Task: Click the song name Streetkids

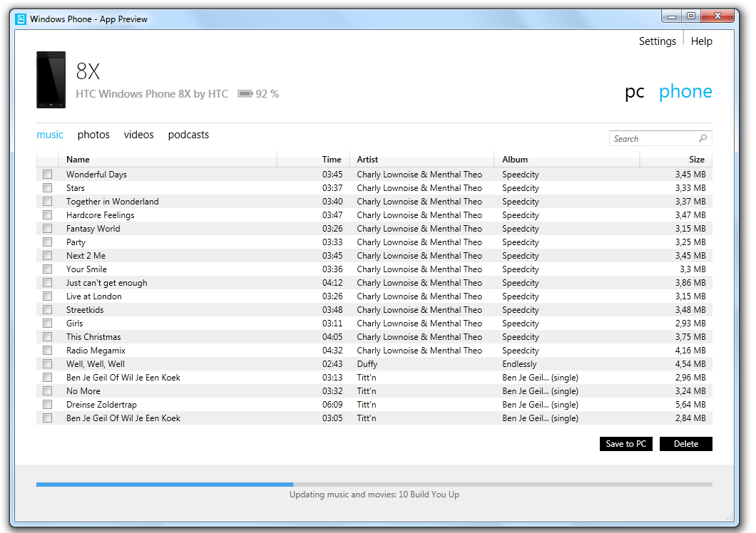Action: click(85, 310)
